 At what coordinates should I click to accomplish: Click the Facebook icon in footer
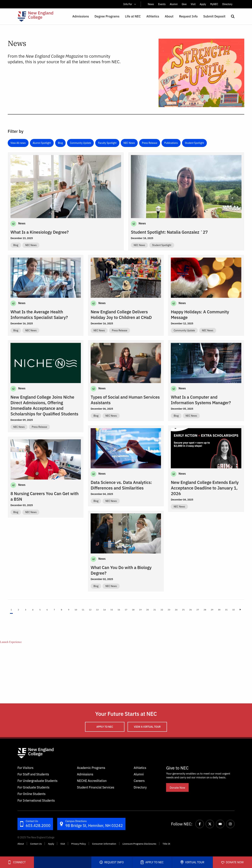click(x=200, y=823)
